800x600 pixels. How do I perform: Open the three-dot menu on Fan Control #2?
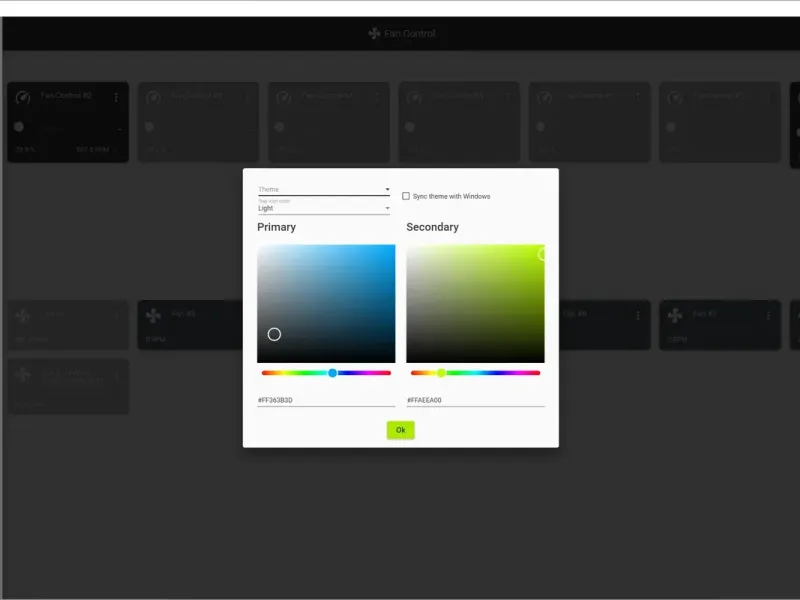click(x=116, y=97)
